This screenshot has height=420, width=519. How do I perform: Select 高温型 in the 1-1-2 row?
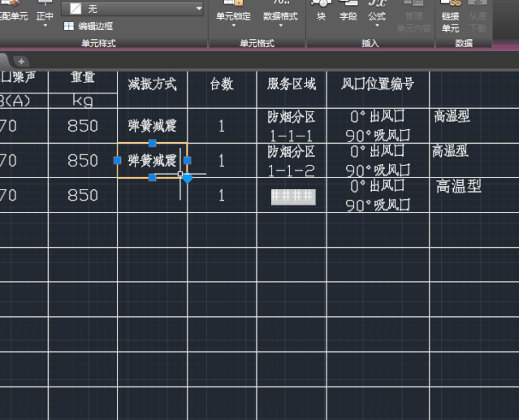coord(450,151)
